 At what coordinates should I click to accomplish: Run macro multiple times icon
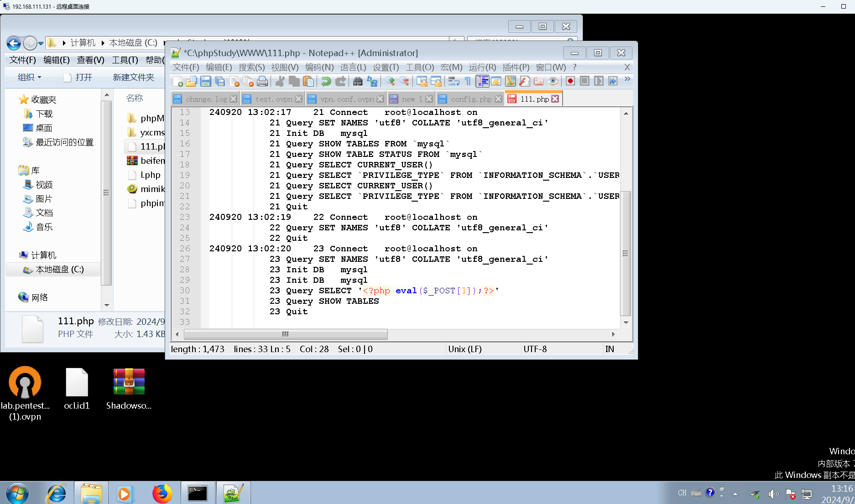pyautogui.click(x=613, y=81)
